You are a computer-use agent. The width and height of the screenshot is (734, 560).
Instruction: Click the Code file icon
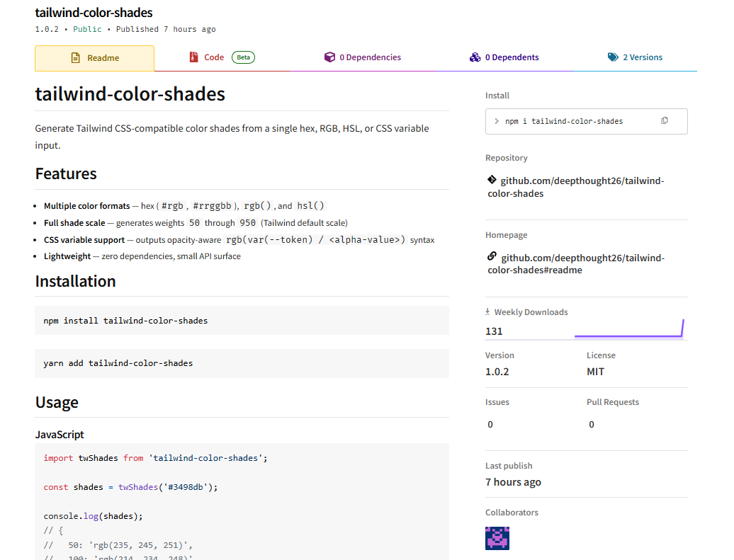point(194,57)
